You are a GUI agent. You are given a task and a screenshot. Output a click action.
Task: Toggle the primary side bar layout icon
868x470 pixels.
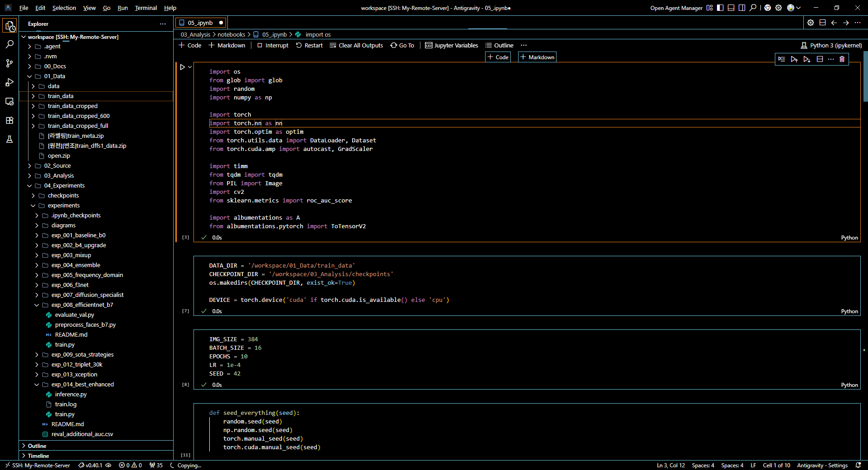(720, 8)
